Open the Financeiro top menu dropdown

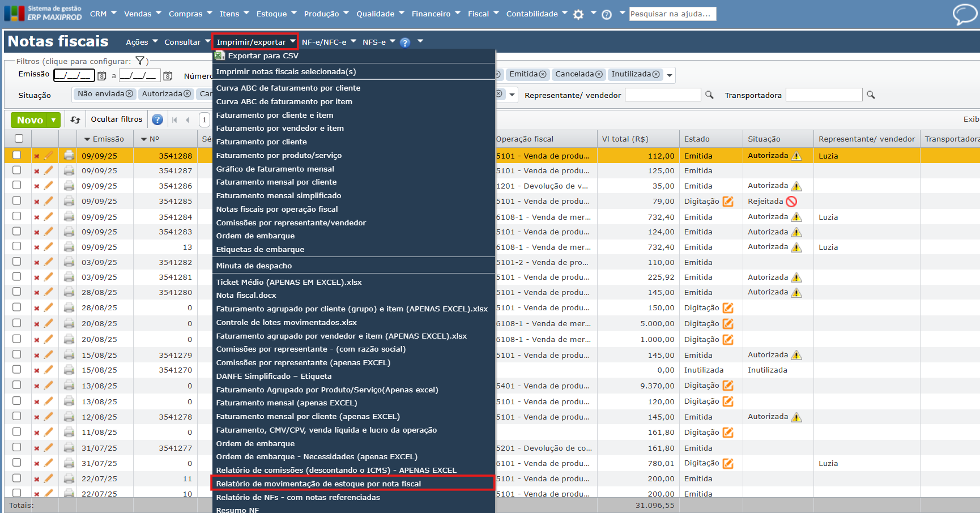(435, 14)
